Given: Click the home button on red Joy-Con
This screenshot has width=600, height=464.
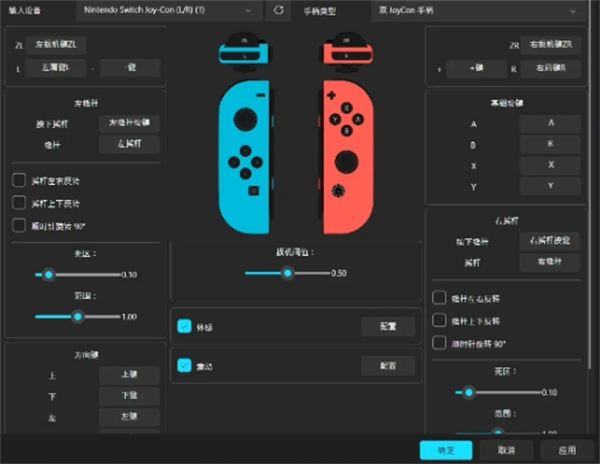Looking at the screenshot, I should coord(338,190).
